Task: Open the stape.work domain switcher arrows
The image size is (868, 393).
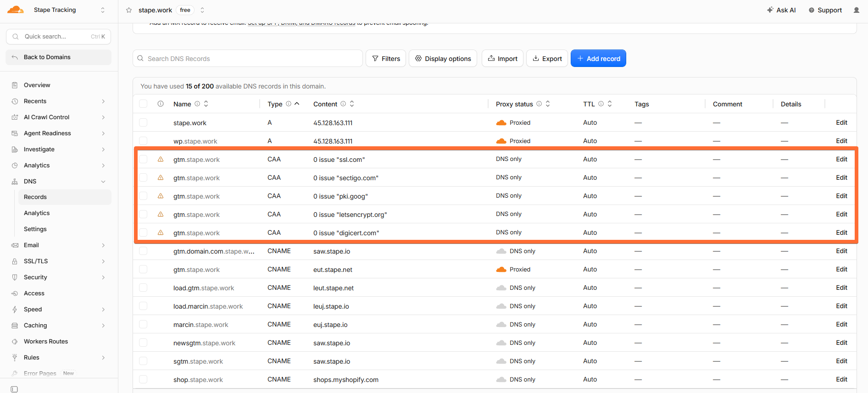Action: 202,10
